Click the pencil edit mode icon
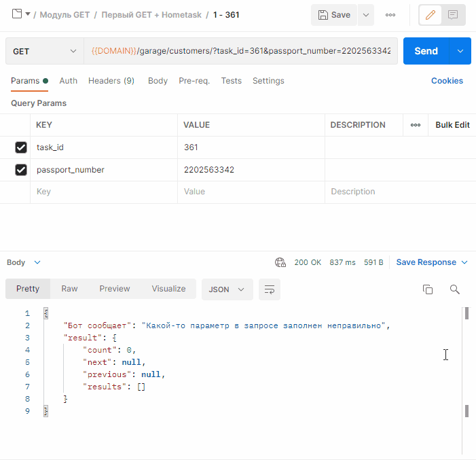476x460 pixels. coord(431,15)
